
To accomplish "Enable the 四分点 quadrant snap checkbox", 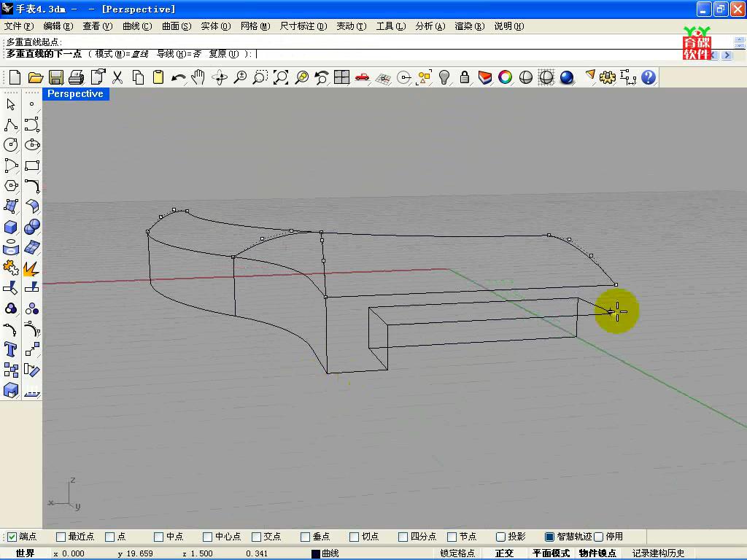I will [x=403, y=537].
